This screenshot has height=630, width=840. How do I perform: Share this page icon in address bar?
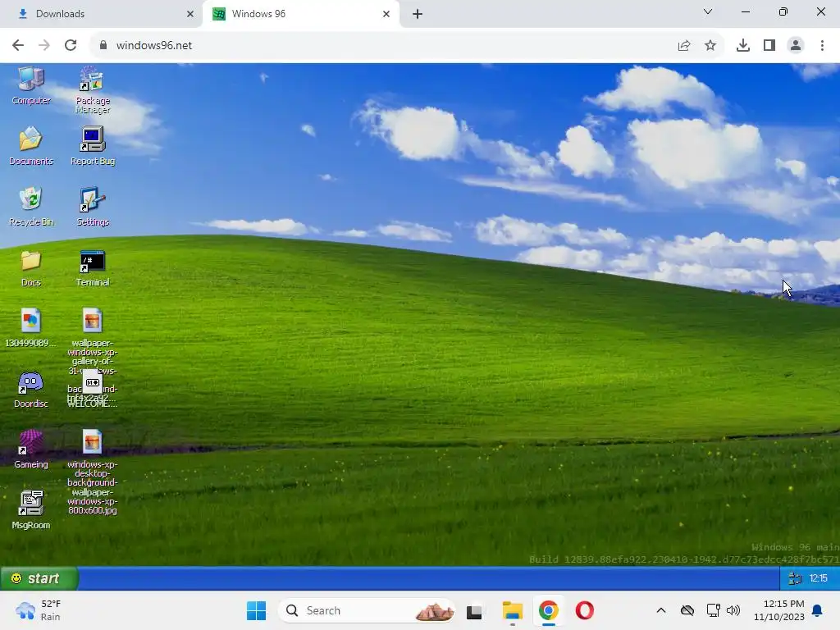coord(684,46)
